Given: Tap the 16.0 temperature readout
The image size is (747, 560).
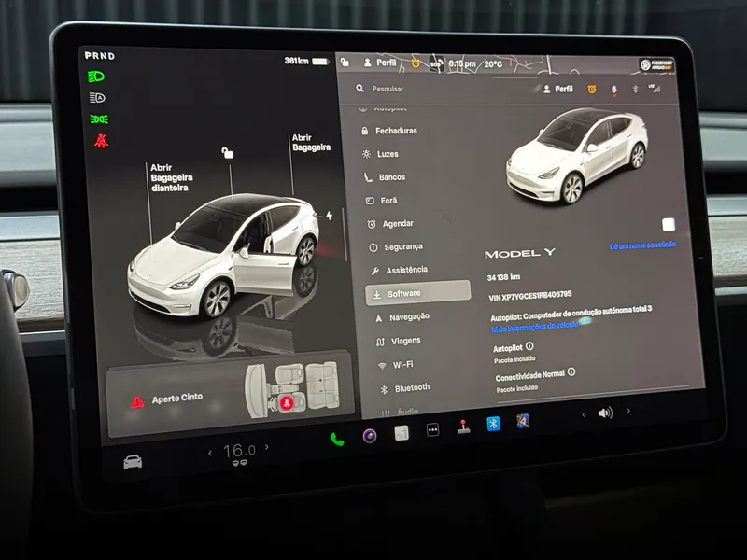Looking at the screenshot, I should pos(239,451).
